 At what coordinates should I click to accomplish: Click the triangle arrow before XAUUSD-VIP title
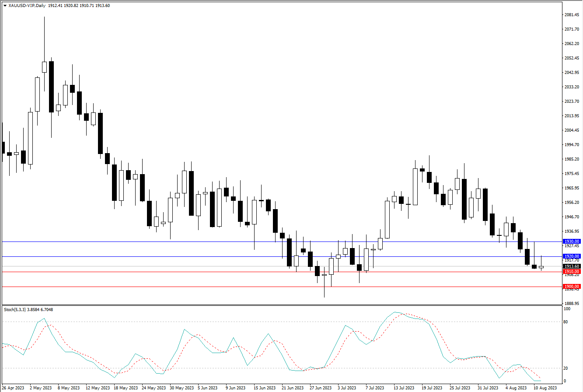[5, 5]
